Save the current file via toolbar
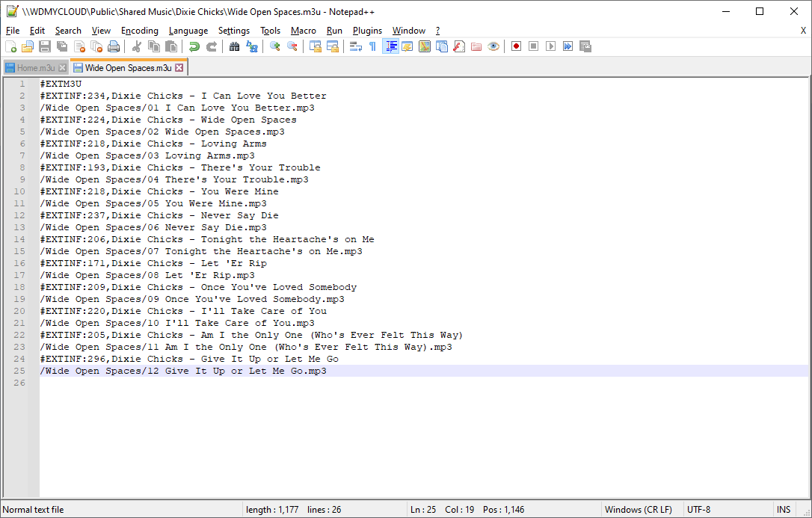This screenshot has height=518, width=812. (45, 46)
